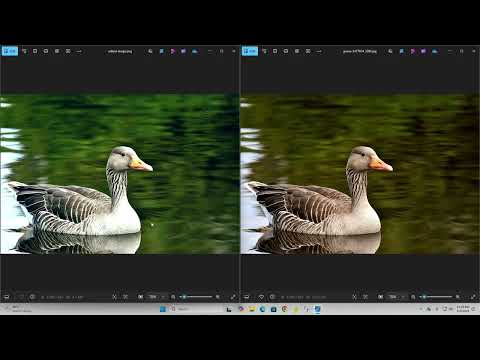
Task: Open the three-dot more options menu in right Photos window
Action: (x=319, y=51)
